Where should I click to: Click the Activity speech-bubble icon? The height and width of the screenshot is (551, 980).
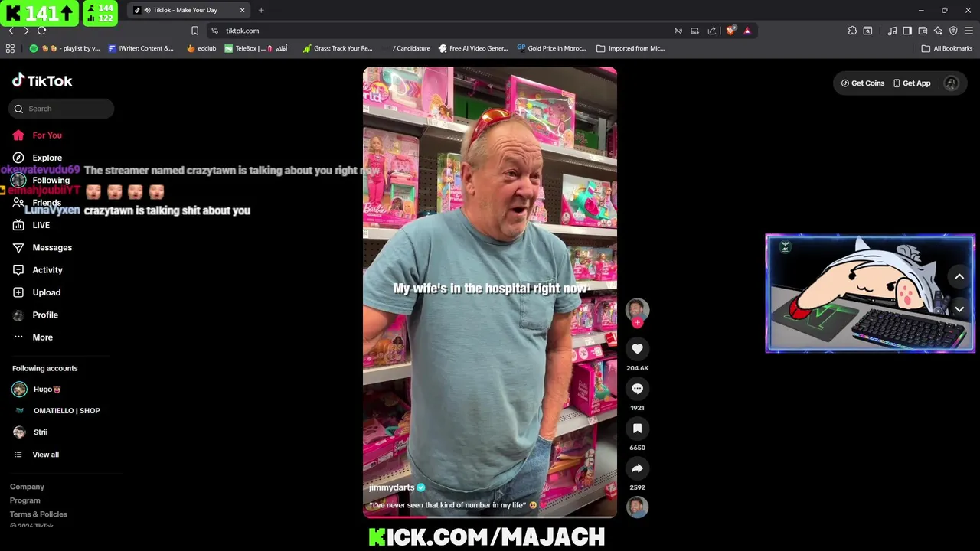point(18,270)
